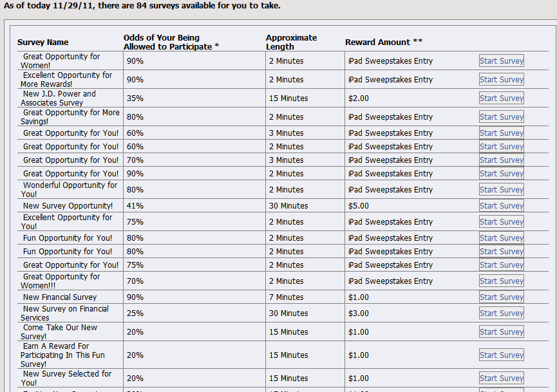Click the Approximate Length column header

(x=291, y=42)
